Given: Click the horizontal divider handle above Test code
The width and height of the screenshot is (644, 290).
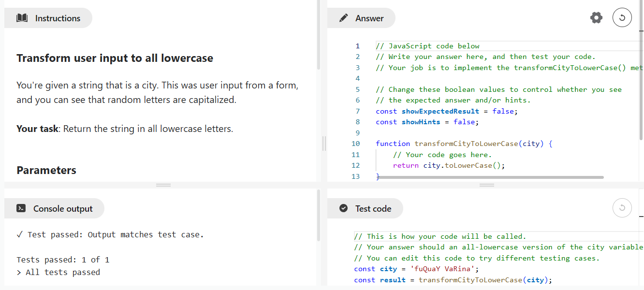Looking at the screenshot, I should click(x=486, y=185).
